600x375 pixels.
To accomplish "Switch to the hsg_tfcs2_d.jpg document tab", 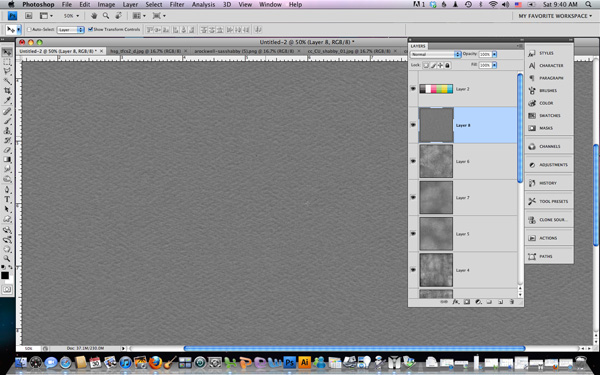I will tap(149, 51).
